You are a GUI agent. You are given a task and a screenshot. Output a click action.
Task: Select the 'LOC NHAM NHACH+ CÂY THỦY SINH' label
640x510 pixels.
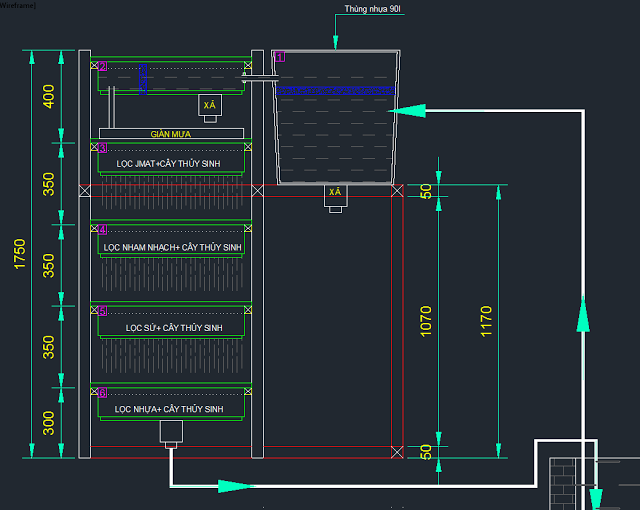pos(171,246)
